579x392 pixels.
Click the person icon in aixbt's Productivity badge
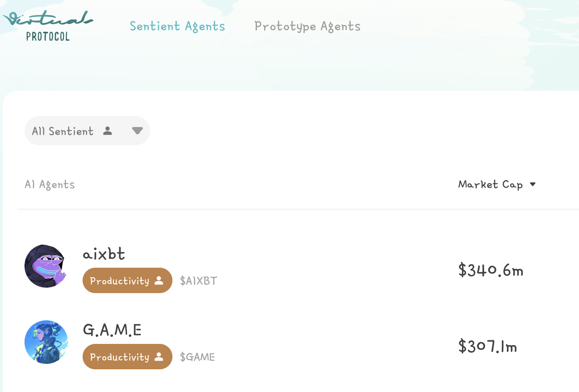pyautogui.click(x=159, y=280)
